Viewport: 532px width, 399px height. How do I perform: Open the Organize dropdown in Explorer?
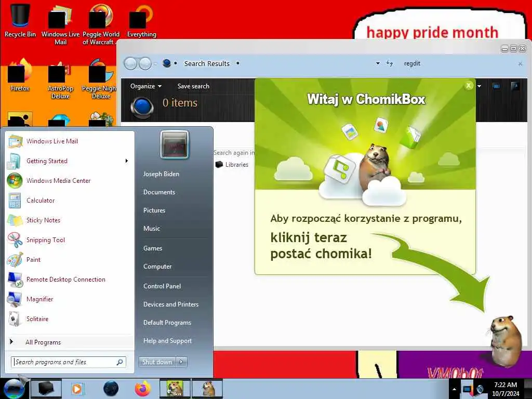click(x=146, y=86)
